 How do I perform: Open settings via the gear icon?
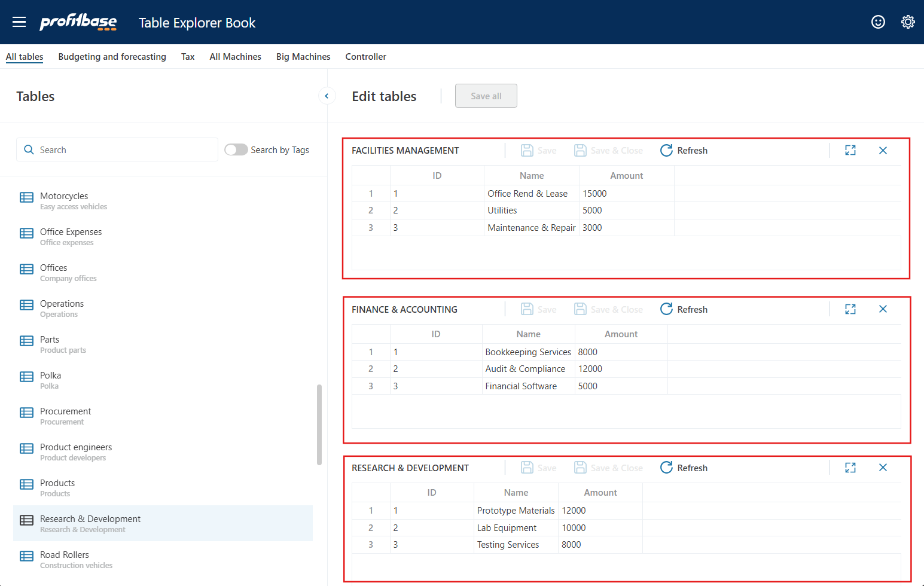click(908, 22)
